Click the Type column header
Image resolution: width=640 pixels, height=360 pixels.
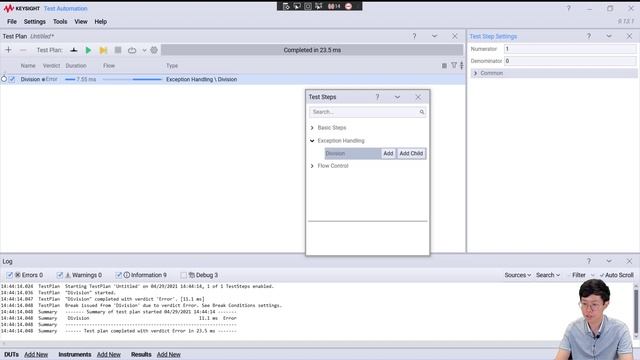point(172,65)
